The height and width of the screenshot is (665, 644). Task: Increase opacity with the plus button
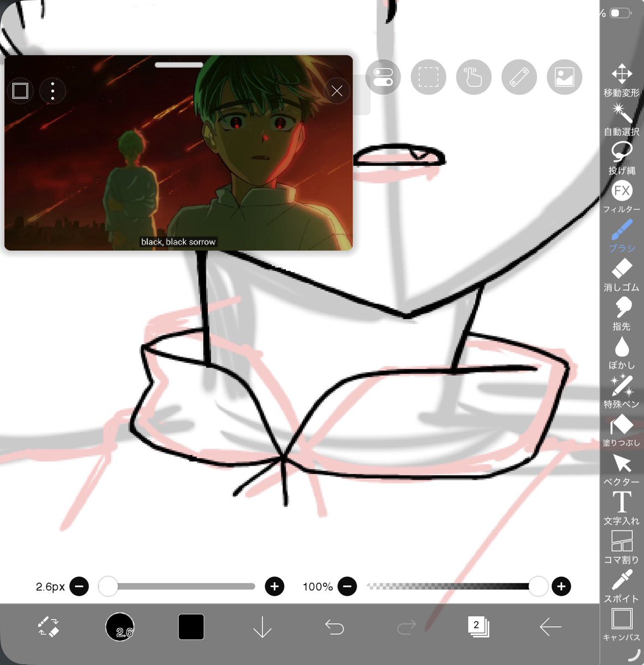pyautogui.click(x=561, y=586)
